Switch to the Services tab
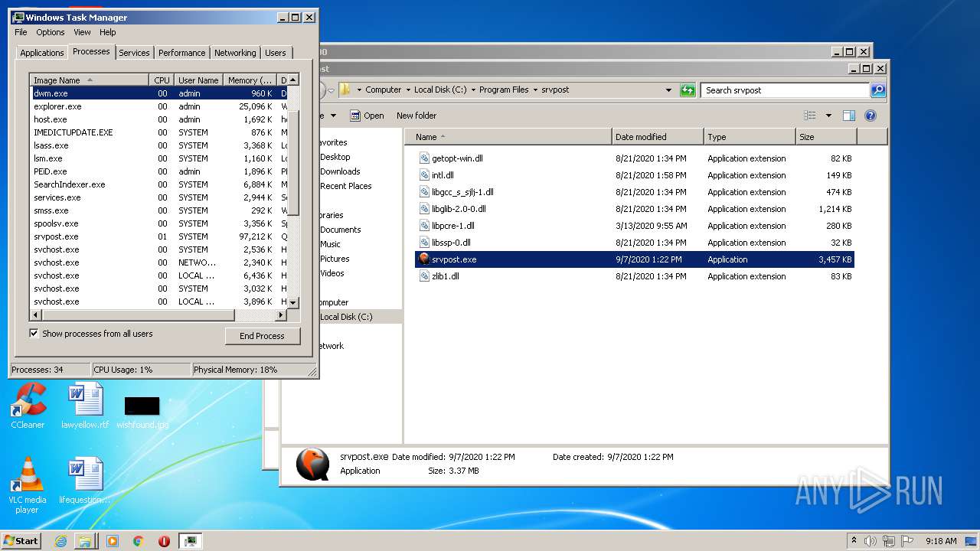 (x=134, y=53)
